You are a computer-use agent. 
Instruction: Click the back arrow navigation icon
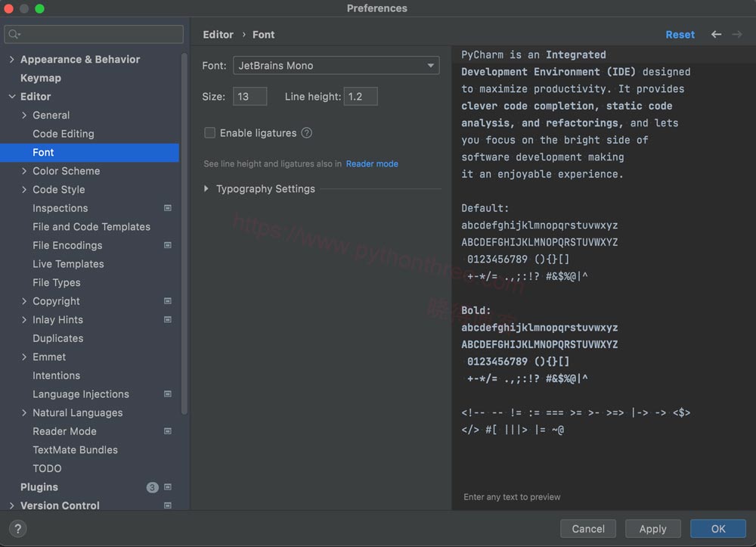716,34
